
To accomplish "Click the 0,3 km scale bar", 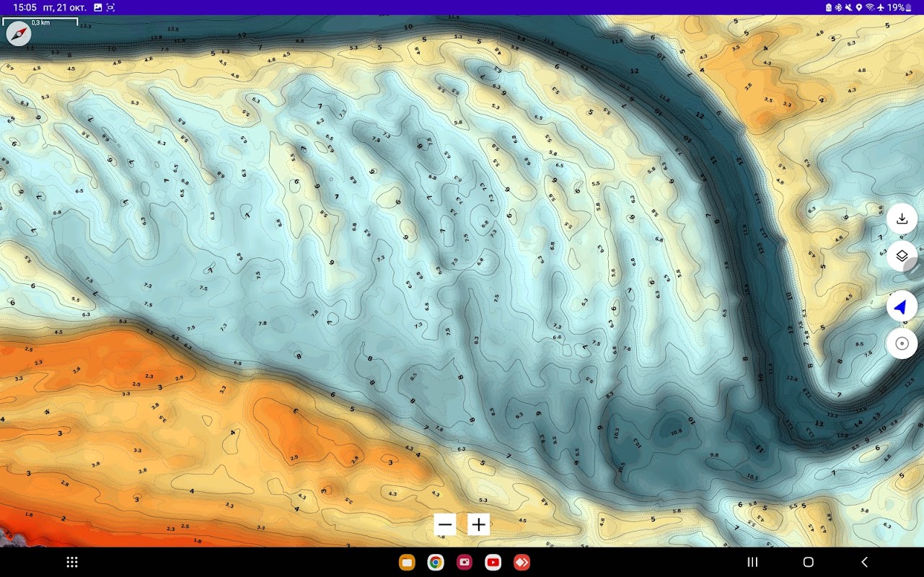I will (x=40, y=22).
